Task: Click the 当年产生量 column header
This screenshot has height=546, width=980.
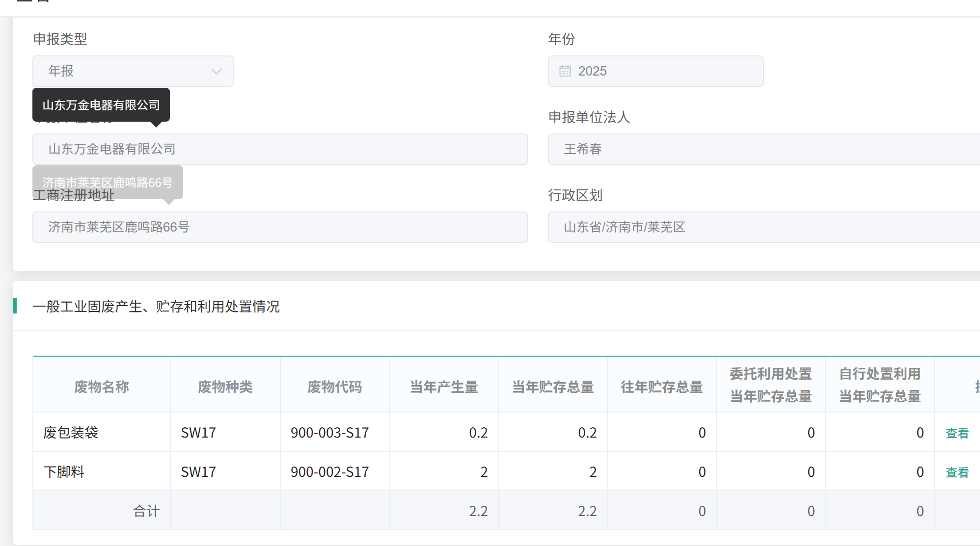Action: (444, 387)
